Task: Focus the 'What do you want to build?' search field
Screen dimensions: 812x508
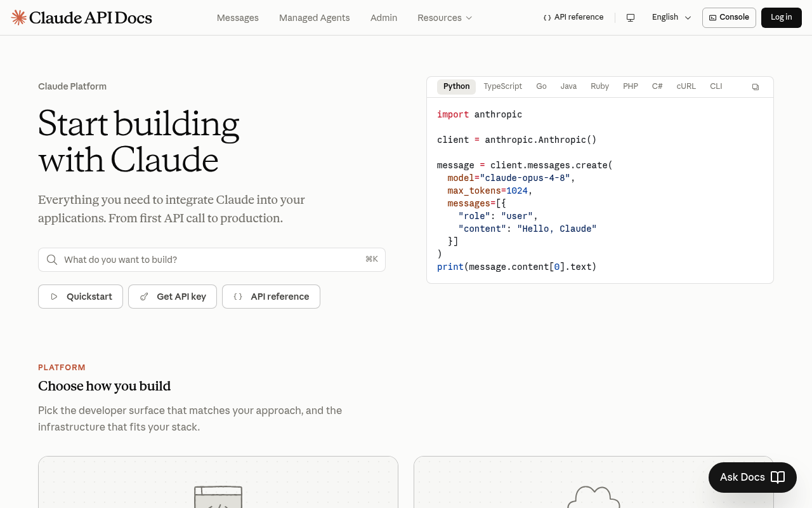Action: tap(212, 260)
